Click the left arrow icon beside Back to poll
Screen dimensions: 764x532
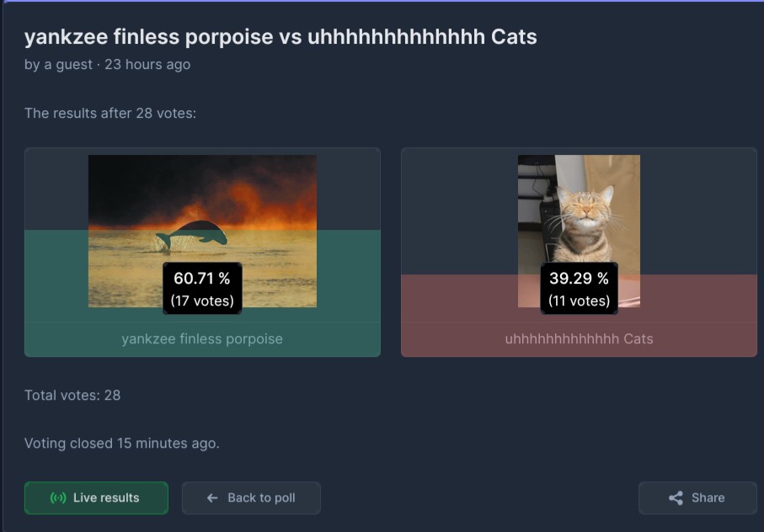(212, 497)
